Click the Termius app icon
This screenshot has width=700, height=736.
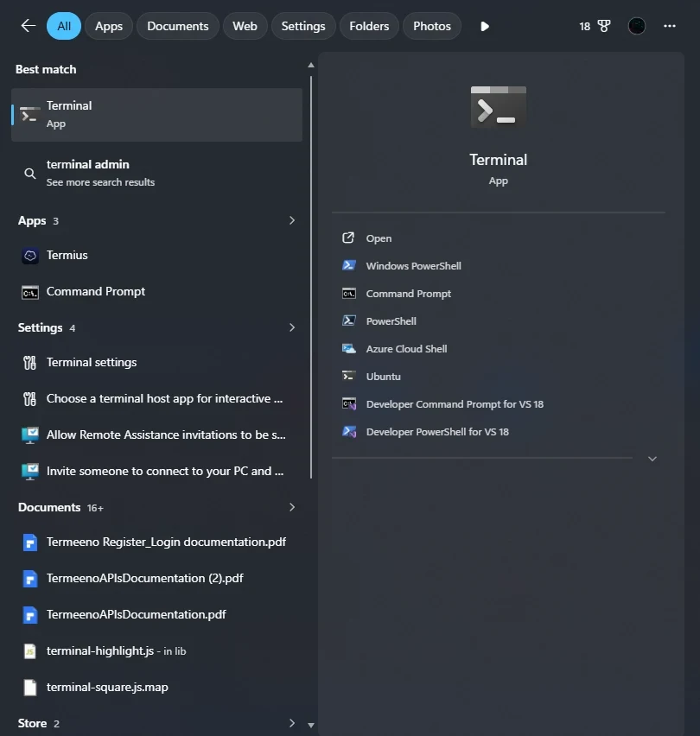[30, 256]
